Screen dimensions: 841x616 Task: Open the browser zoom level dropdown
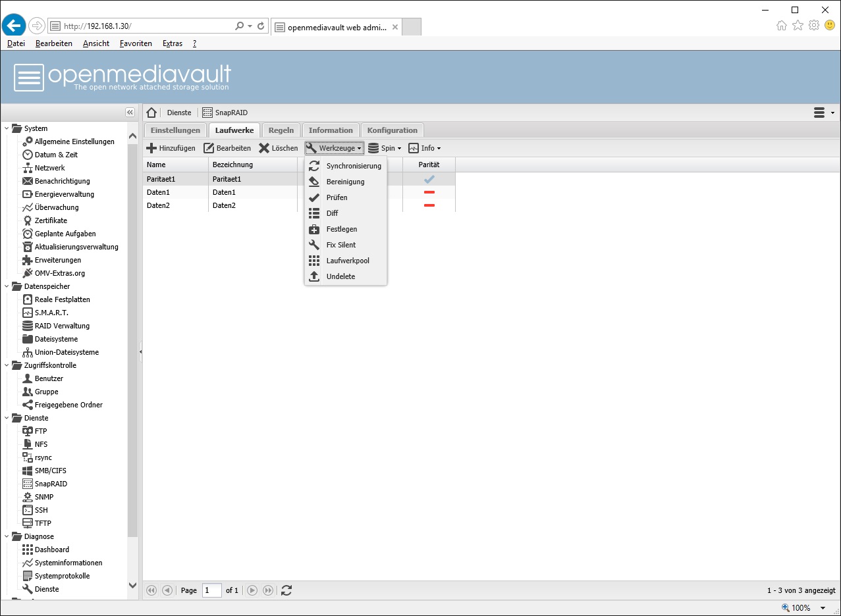[823, 608]
